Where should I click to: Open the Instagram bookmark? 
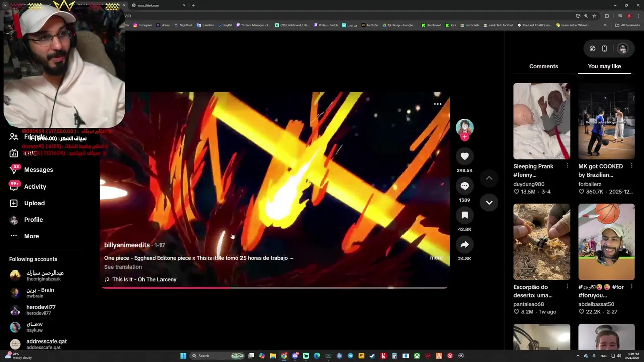pos(142,25)
